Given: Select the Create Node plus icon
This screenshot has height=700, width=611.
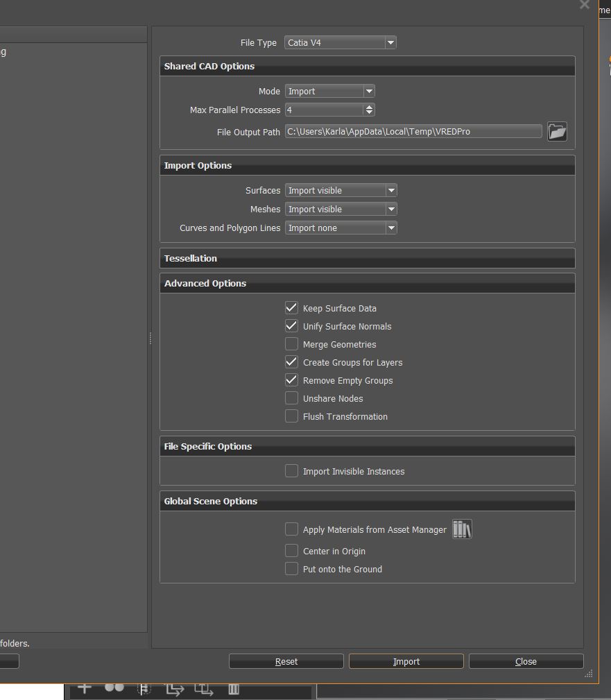Looking at the screenshot, I should click(83, 688).
